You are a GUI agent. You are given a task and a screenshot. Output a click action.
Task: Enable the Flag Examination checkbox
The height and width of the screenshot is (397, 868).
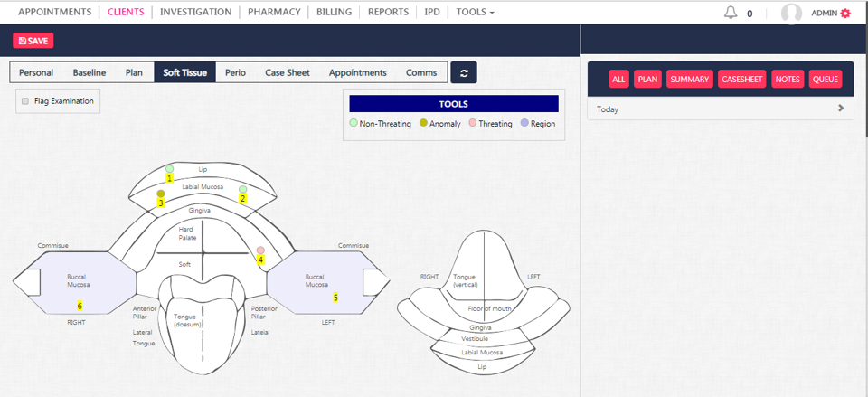[25, 101]
